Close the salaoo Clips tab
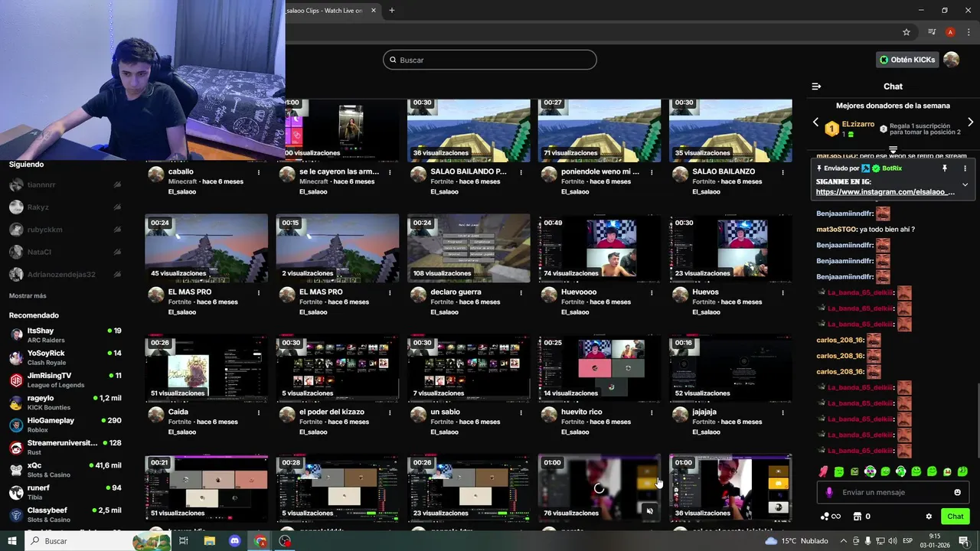This screenshot has height=551, width=980. (374, 11)
